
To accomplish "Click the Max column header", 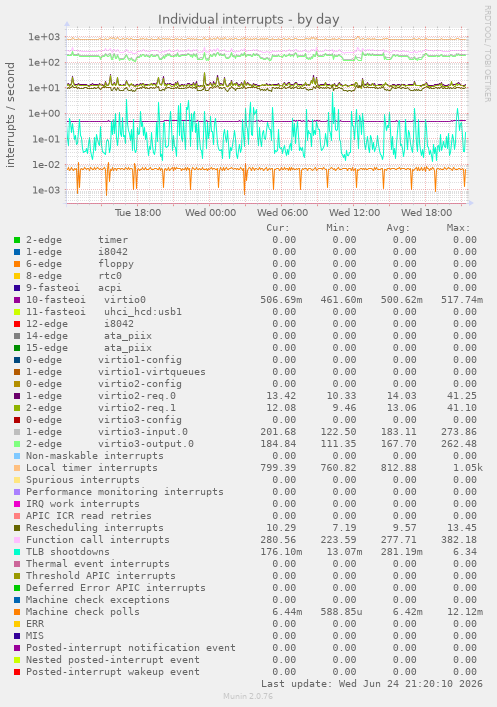I will point(458,228).
